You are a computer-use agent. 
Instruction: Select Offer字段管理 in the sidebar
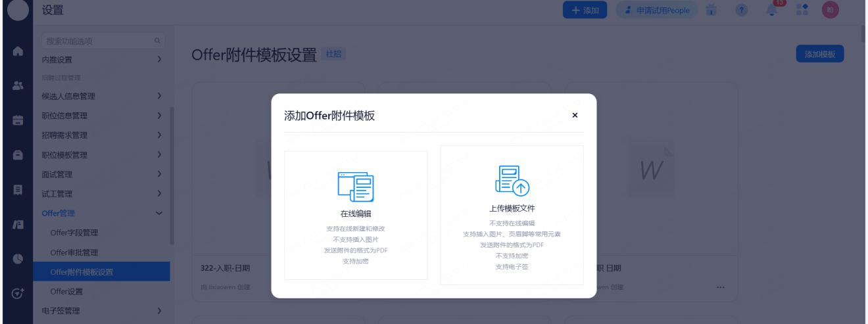click(74, 233)
